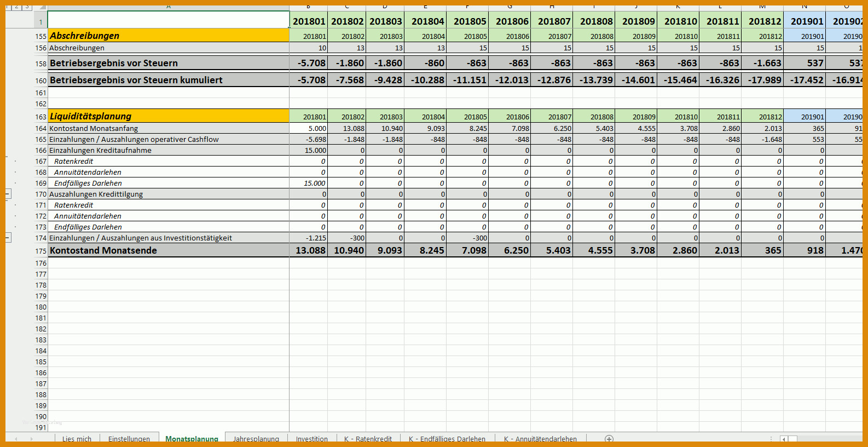868x447 pixels.
Task: Select the operating cashflow value -5.698
Action: click(x=309, y=139)
